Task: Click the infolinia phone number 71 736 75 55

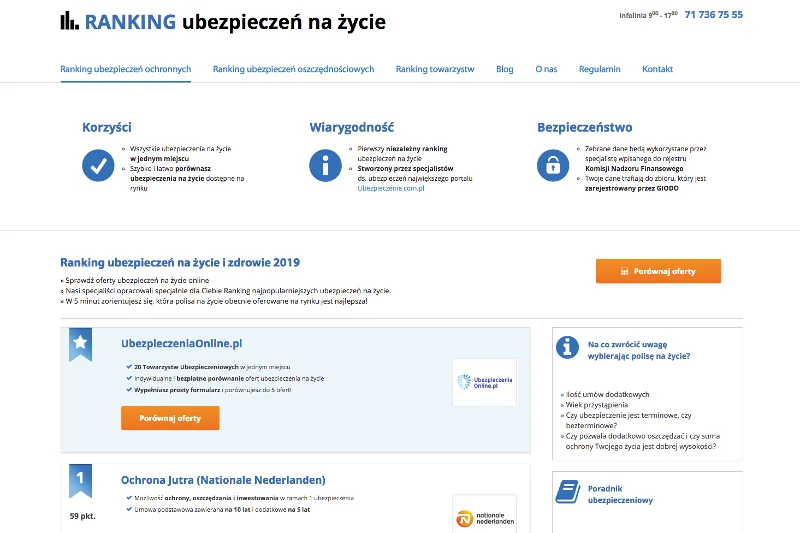Action: point(713,15)
